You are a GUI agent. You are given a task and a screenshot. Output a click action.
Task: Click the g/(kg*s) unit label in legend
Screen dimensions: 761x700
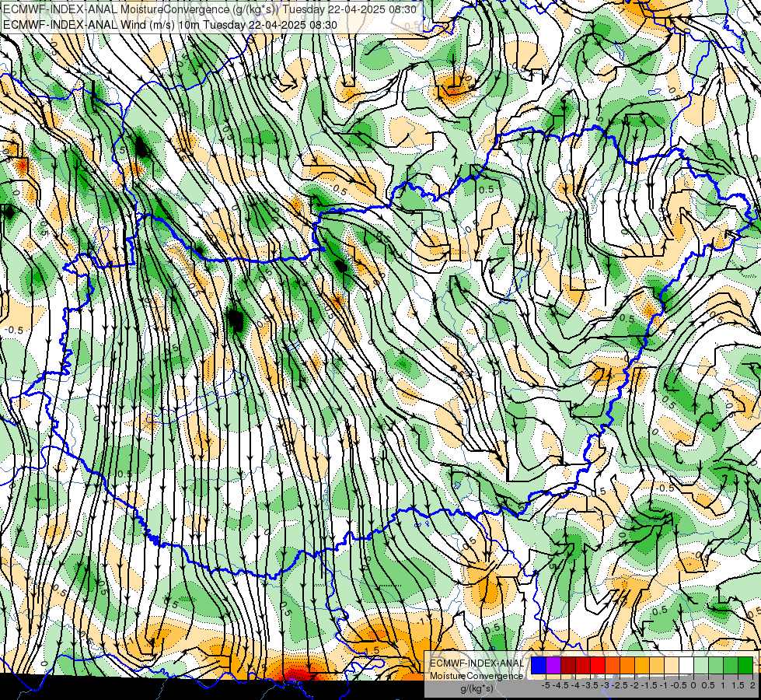(477, 688)
